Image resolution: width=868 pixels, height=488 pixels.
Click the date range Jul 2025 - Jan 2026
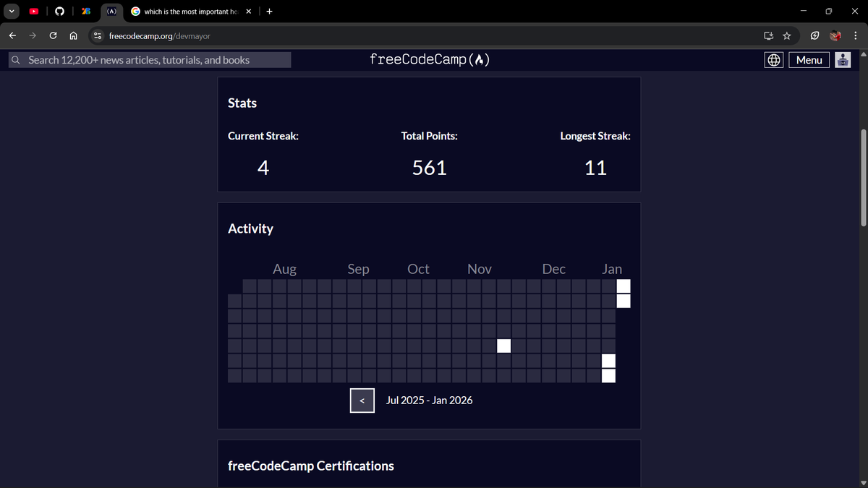pos(430,400)
